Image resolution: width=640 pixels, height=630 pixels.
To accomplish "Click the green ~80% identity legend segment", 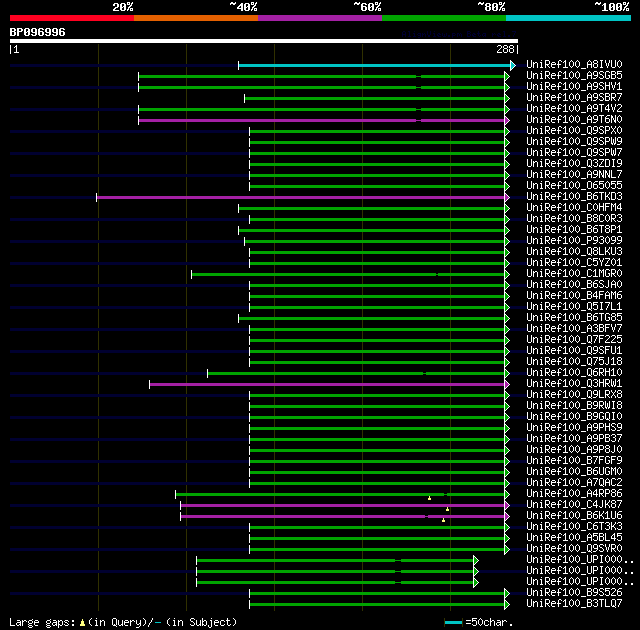I will 444,18.
